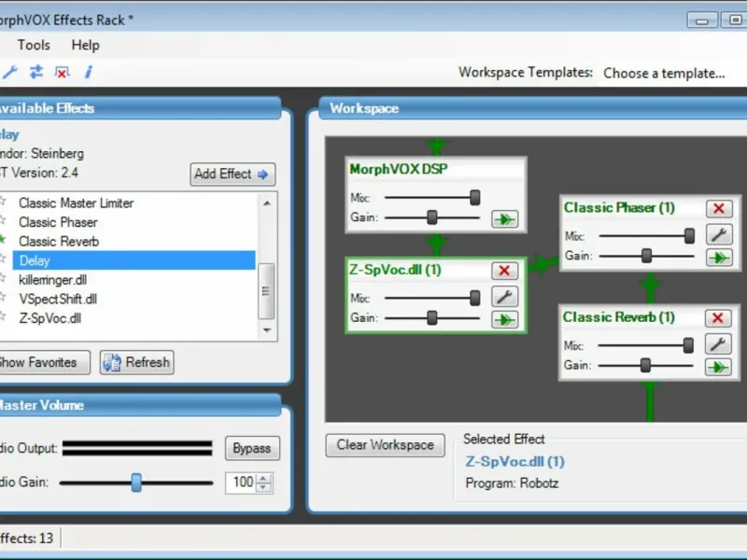
Task: Toggle Classic Reverb (1) green bypass arrow
Action: click(718, 367)
